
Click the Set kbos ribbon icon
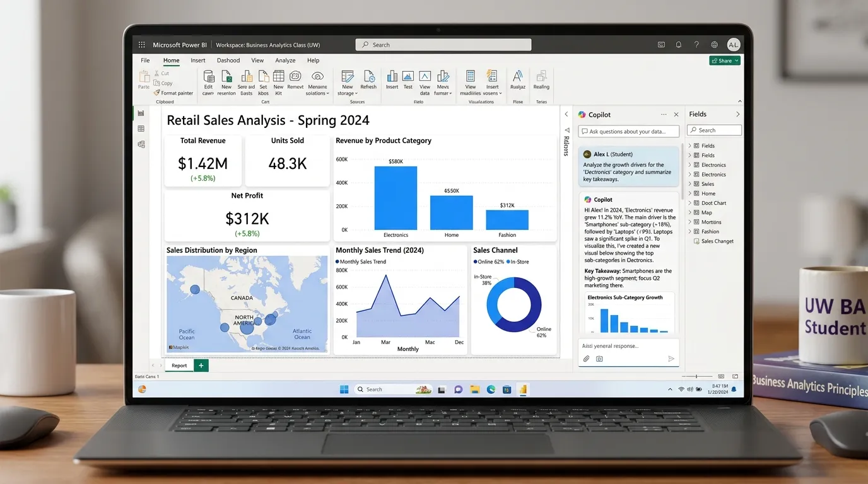pos(264,76)
